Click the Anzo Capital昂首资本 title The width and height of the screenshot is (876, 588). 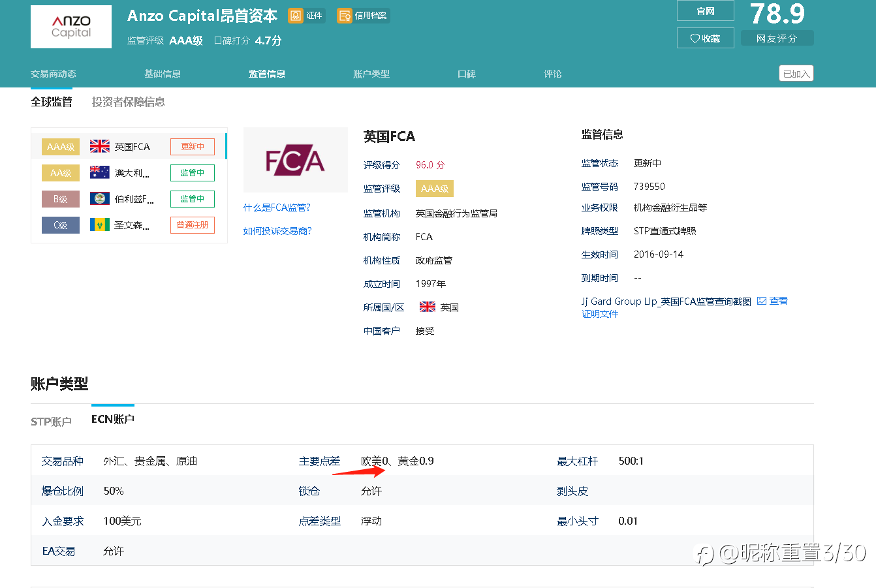pos(202,16)
